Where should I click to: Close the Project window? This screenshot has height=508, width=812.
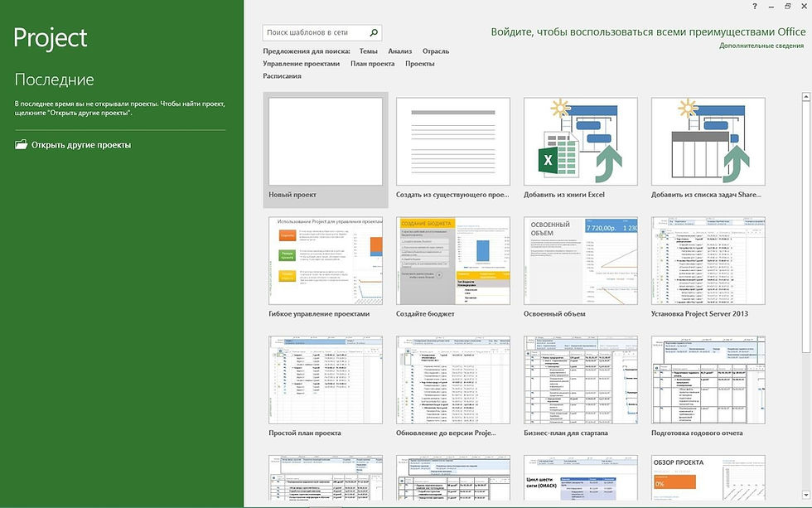coord(804,6)
